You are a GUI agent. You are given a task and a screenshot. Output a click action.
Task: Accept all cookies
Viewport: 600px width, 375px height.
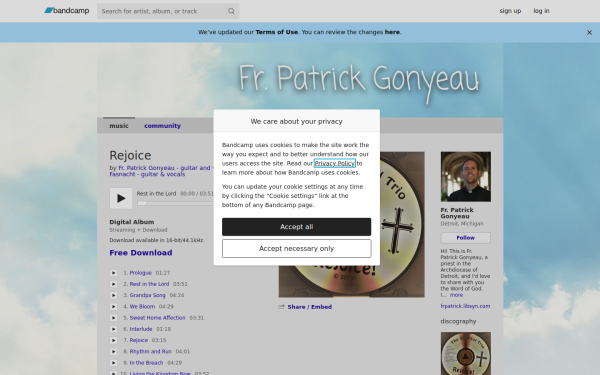click(296, 227)
